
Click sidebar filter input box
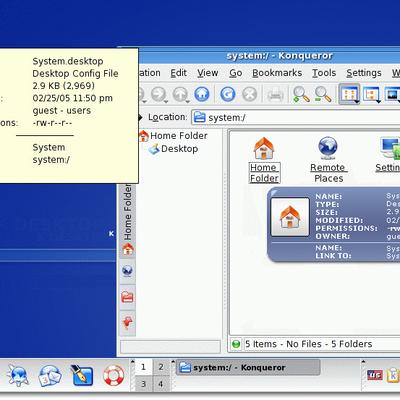coord(170,346)
